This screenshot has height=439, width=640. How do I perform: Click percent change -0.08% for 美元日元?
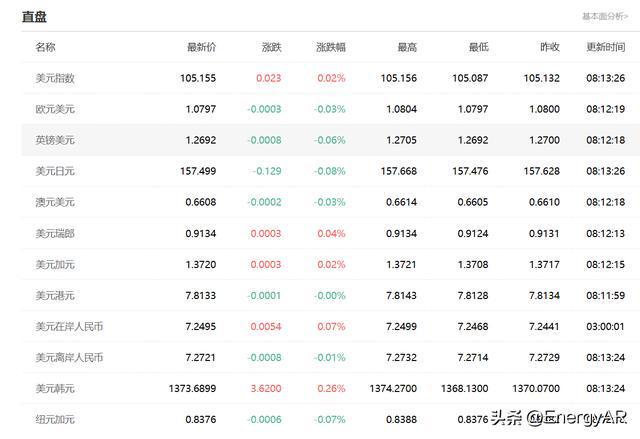329,171
